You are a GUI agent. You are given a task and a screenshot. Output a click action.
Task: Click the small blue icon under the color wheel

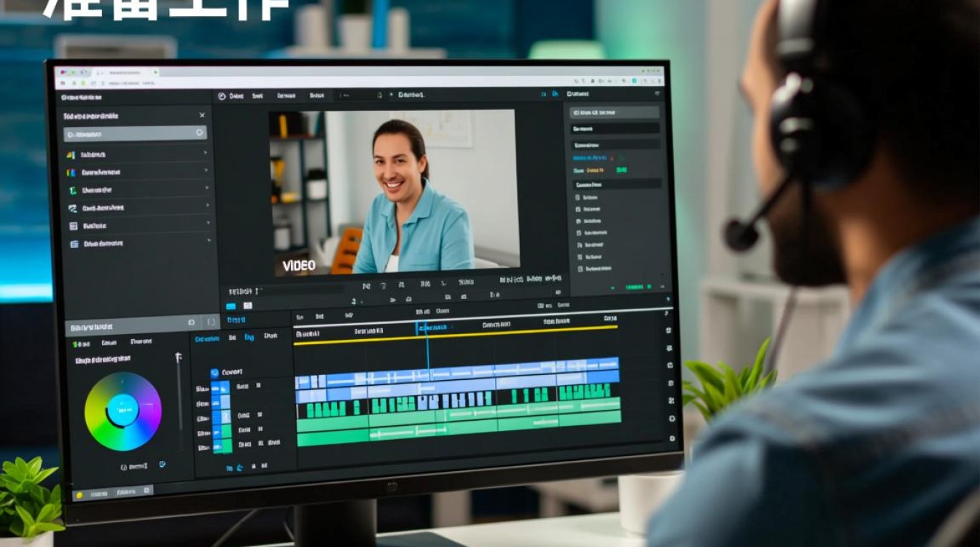click(x=162, y=464)
